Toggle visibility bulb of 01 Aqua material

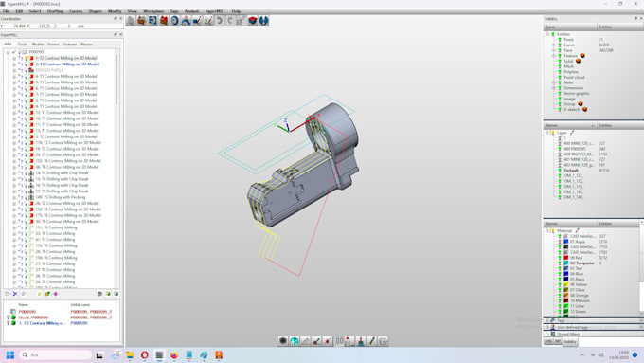click(x=560, y=242)
